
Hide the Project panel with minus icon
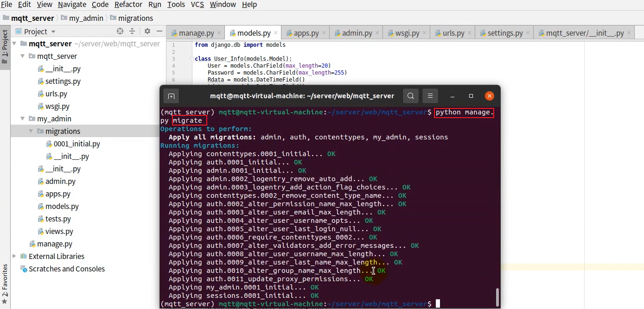pyautogui.click(x=159, y=31)
